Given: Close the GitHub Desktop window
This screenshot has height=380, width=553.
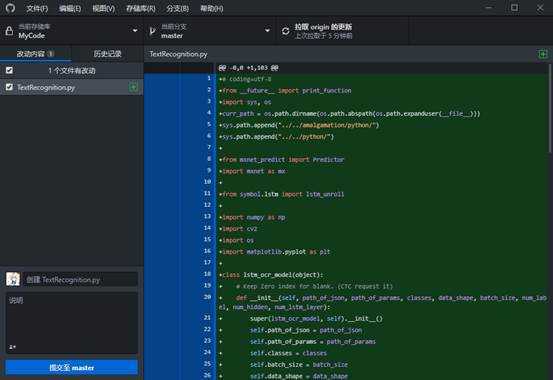Looking at the screenshot, I should pyautogui.click(x=540, y=8).
